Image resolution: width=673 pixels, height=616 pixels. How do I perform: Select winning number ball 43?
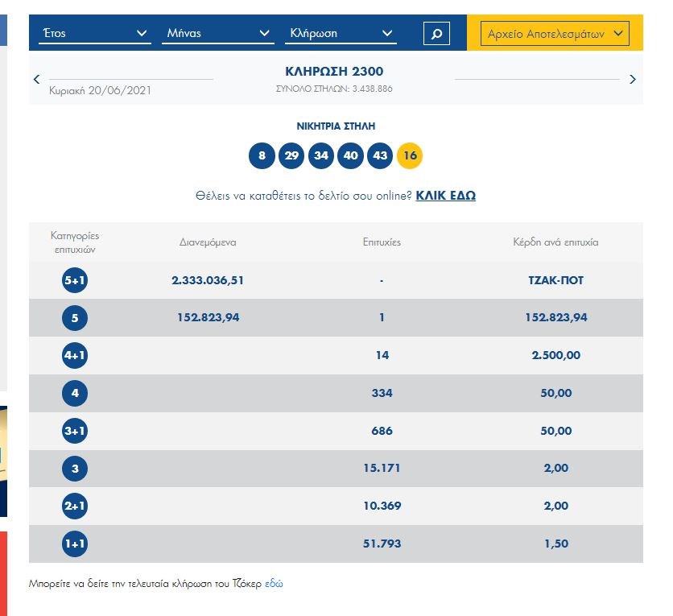pyautogui.click(x=380, y=155)
